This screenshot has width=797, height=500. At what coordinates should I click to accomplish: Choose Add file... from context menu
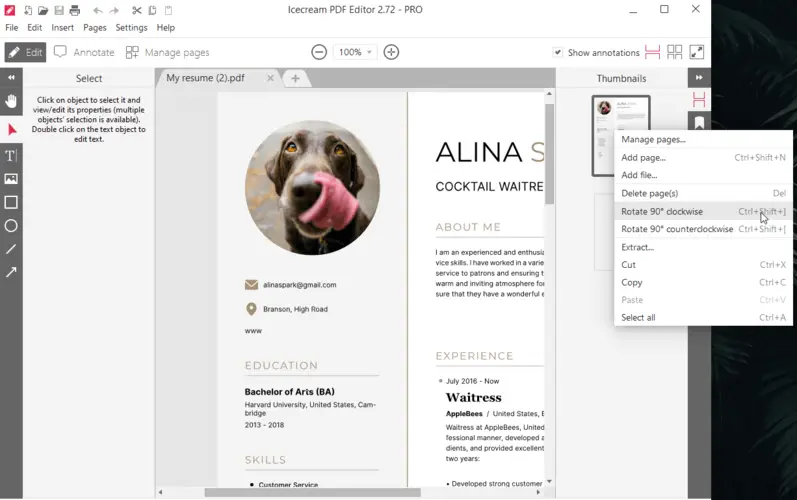pyautogui.click(x=703, y=175)
